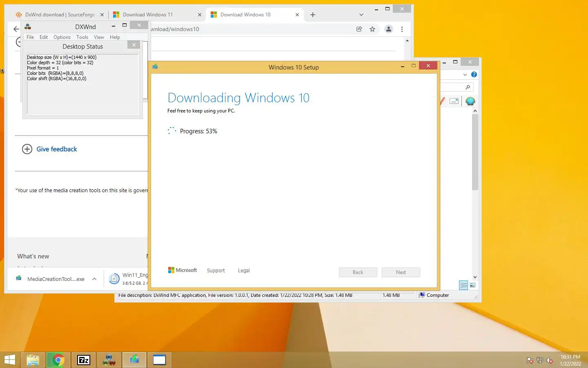
Task: Open the Windows Start button
Action: pyautogui.click(x=9, y=360)
